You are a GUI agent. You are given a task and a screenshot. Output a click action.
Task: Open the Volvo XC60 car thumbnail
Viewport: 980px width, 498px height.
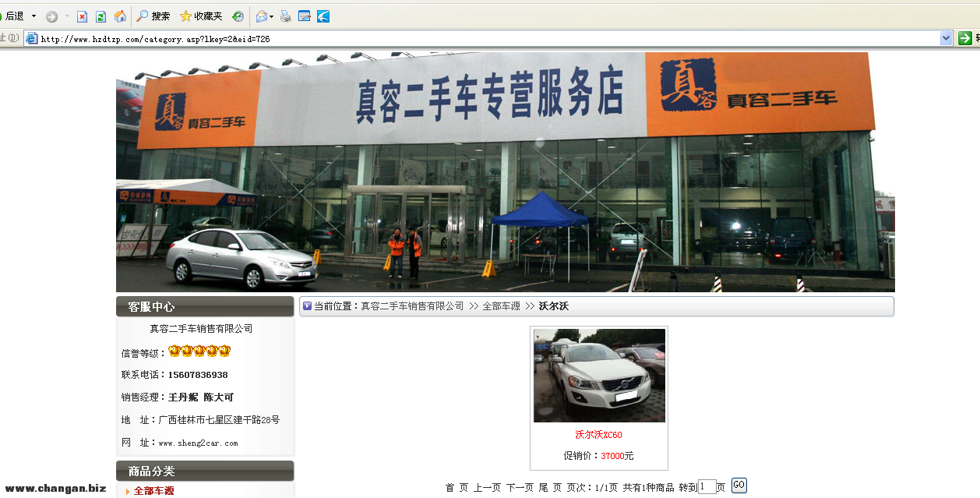pyautogui.click(x=599, y=376)
